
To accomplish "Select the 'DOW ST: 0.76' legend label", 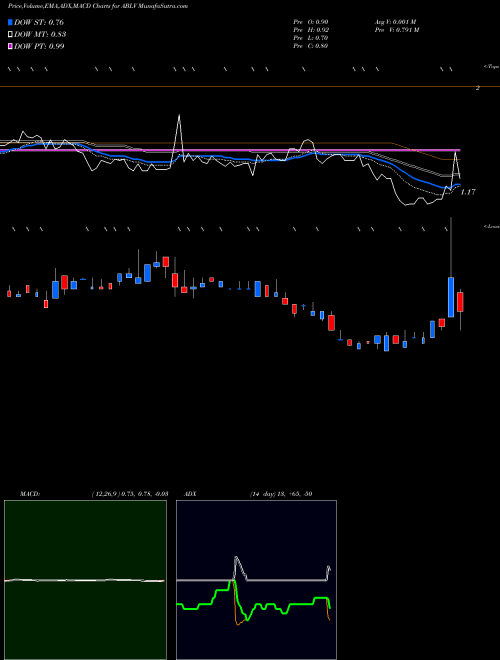I will pos(39,22).
